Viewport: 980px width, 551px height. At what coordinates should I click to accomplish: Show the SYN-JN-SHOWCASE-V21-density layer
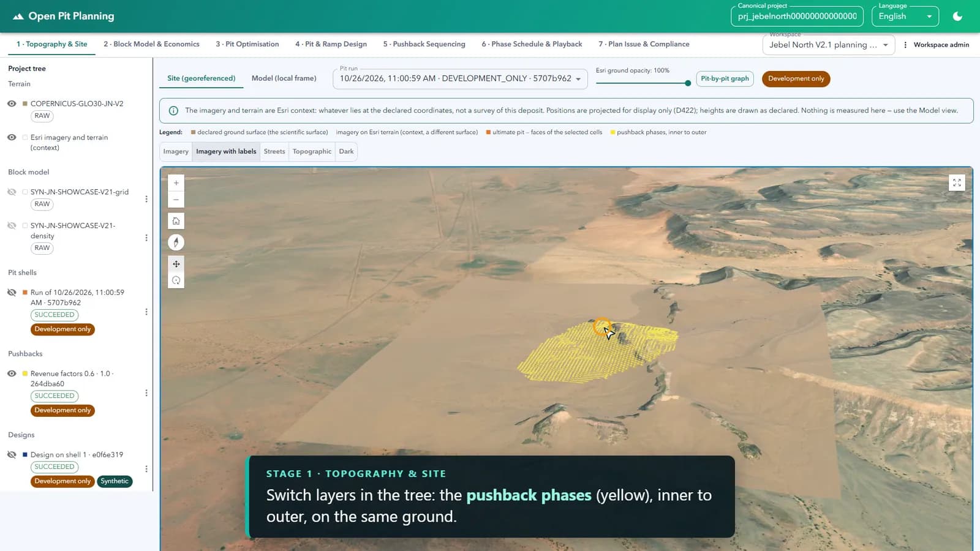[12, 225]
